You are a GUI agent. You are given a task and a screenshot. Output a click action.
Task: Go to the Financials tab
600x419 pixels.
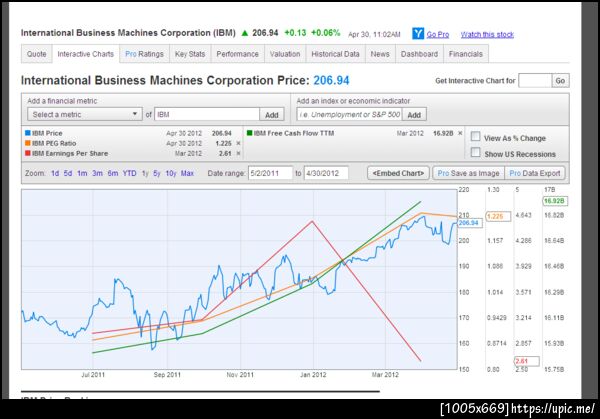point(466,54)
